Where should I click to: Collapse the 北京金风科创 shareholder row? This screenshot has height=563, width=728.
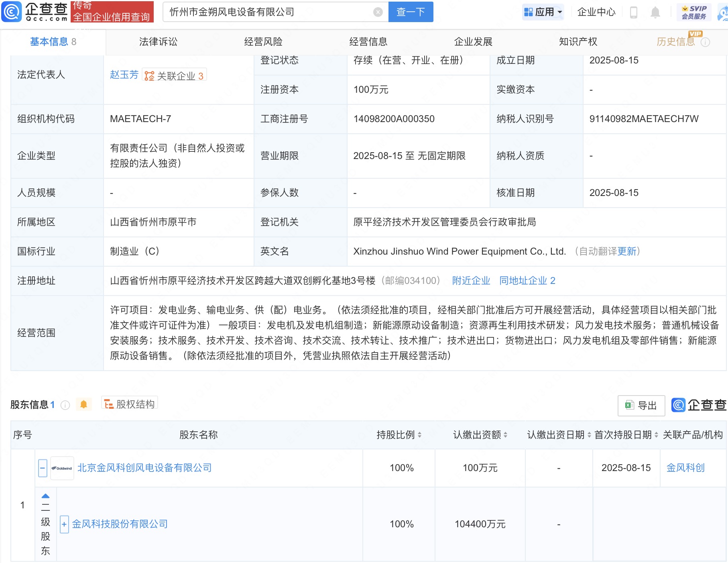pos(43,468)
